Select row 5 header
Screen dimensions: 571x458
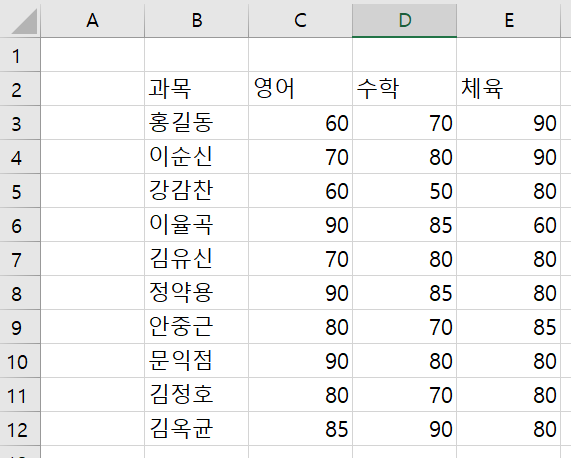coord(20,191)
